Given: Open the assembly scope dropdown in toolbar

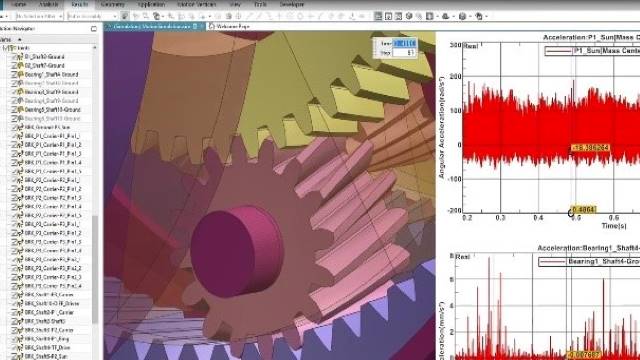Looking at the screenshot, I should pyautogui.click(x=91, y=16).
